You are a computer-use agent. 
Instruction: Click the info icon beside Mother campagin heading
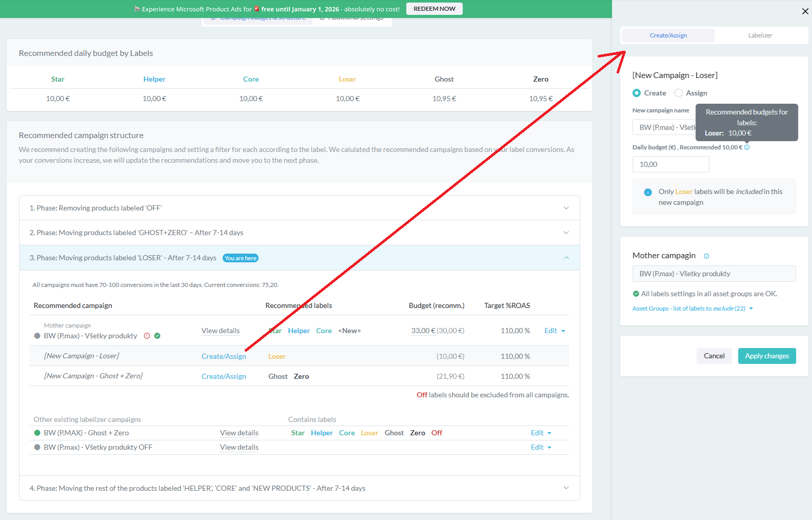click(x=706, y=256)
